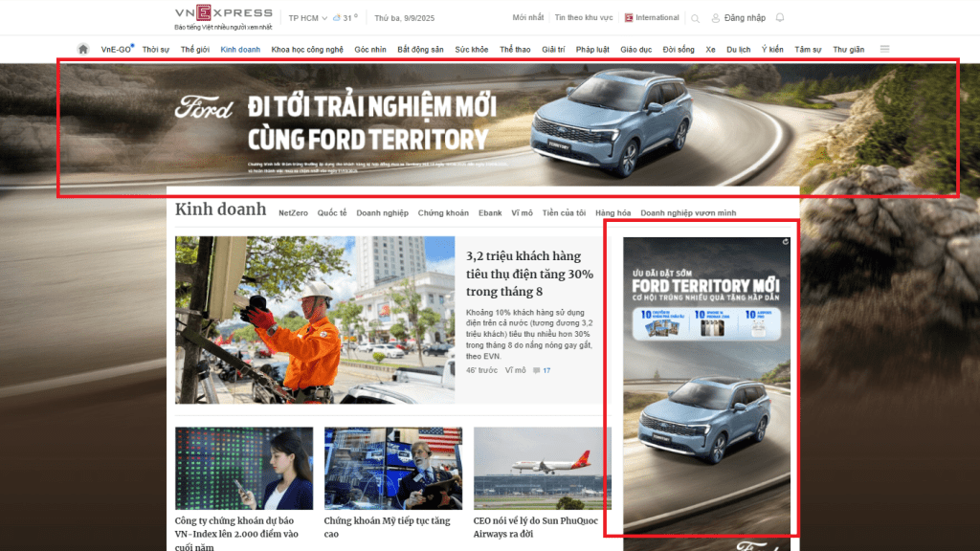The width and height of the screenshot is (980, 551).
Task: Open the Đăng nhập login link
Action: [x=744, y=18]
